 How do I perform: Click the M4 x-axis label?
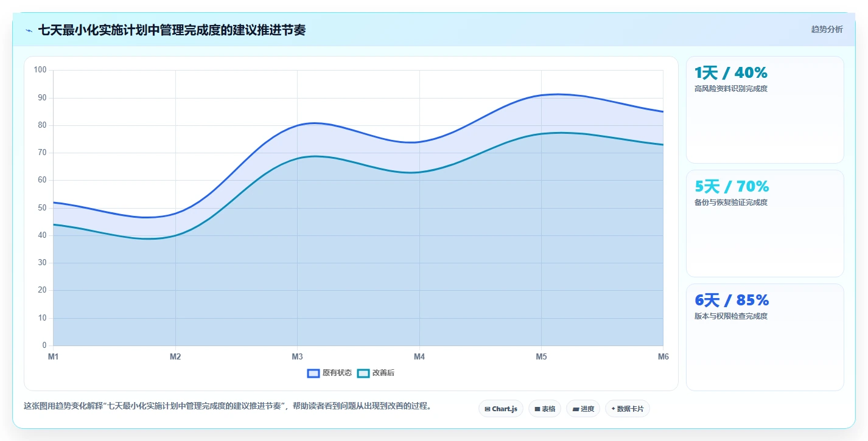point(419,357)
